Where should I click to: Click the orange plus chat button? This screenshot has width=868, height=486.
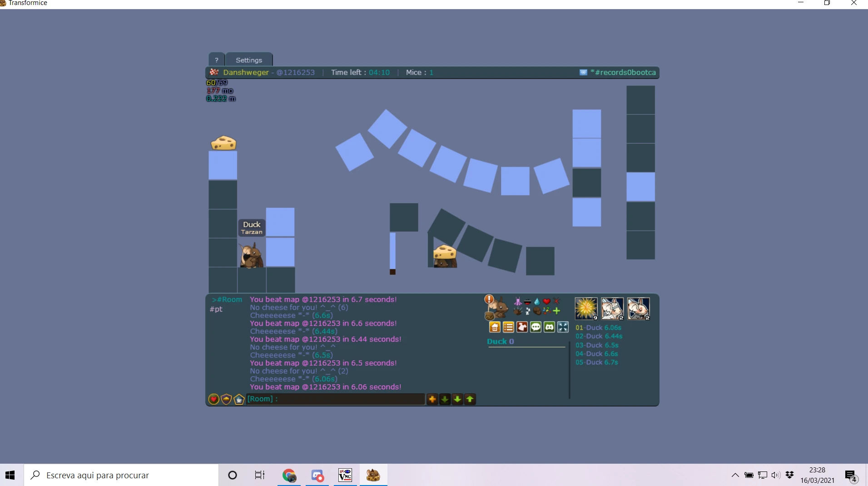432,399
